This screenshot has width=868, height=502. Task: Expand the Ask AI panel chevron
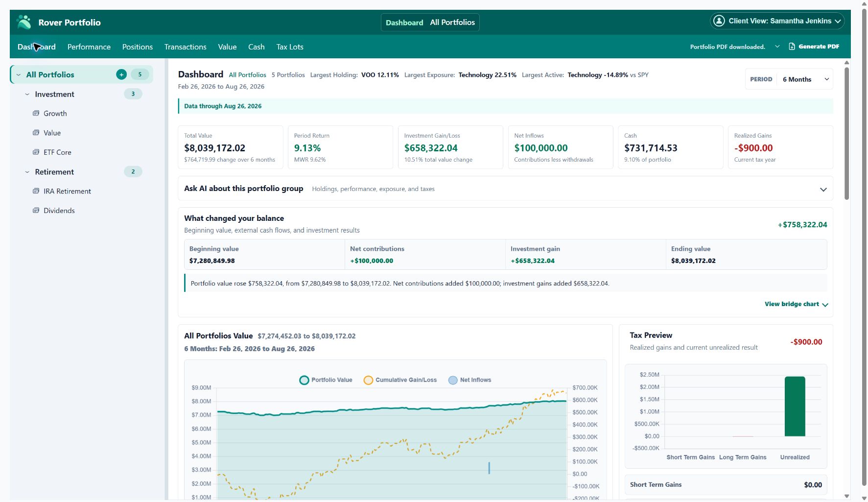pos(823,189)
